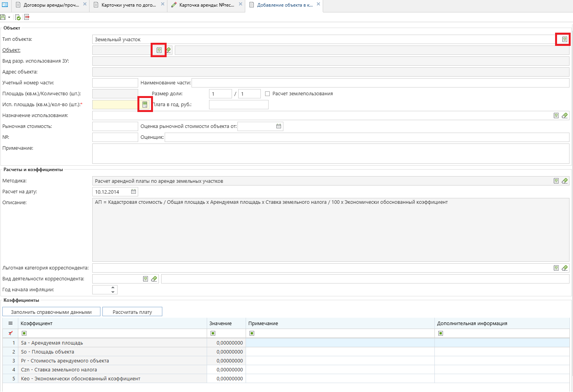The height and width of the screenshot is (392, 573).
Task: Click the document check (verify) toolbar icon
Action: click(18, 17)
